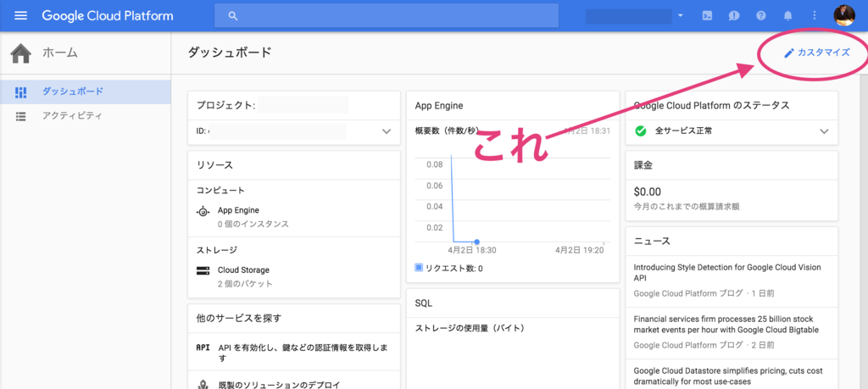The height and width of the screenshot is (389, 868).
Task: Click the pencil icon beside カスタマイズ
Action: coord(789,53)
